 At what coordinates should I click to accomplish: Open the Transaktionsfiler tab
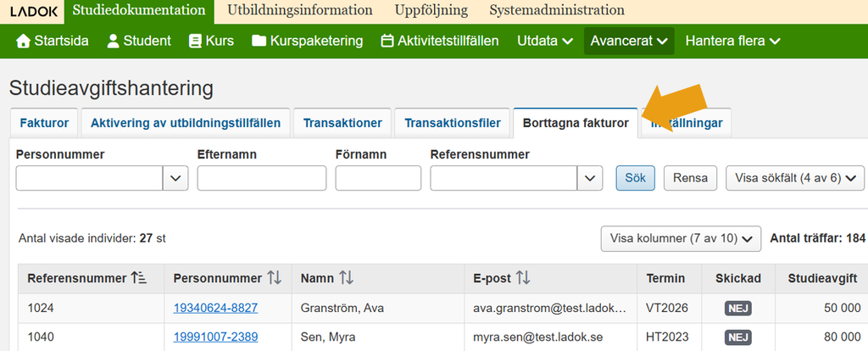coord(453,123)
